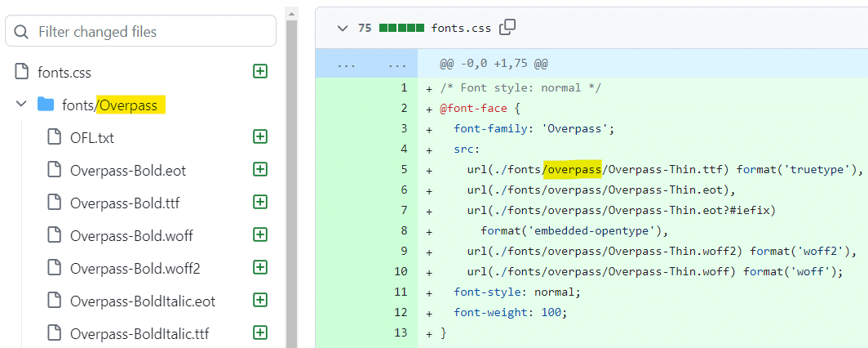Open fonts.css in the file tree
Image resolution: width=868 pixels, height=348 pixels.
pos(64,72)
